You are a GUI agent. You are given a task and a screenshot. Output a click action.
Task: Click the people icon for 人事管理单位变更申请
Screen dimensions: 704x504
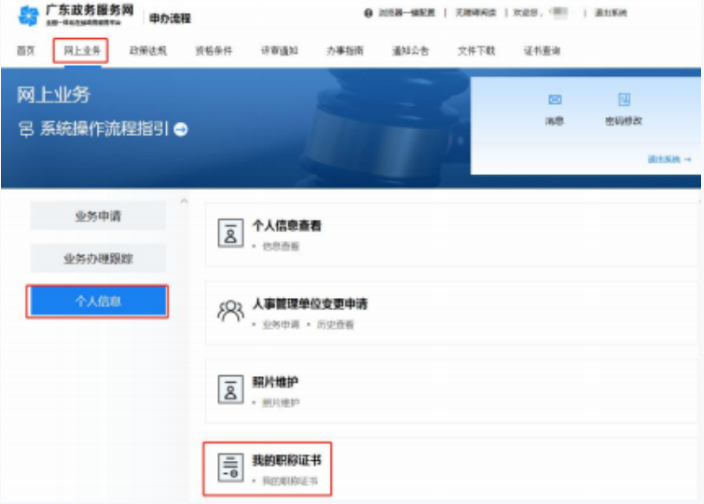[230, 311]
